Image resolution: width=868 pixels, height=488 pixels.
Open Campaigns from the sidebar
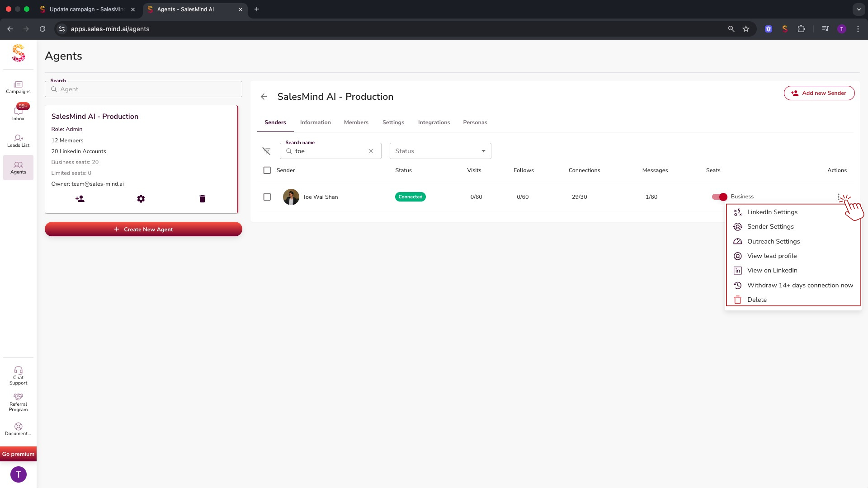[18, 87]
